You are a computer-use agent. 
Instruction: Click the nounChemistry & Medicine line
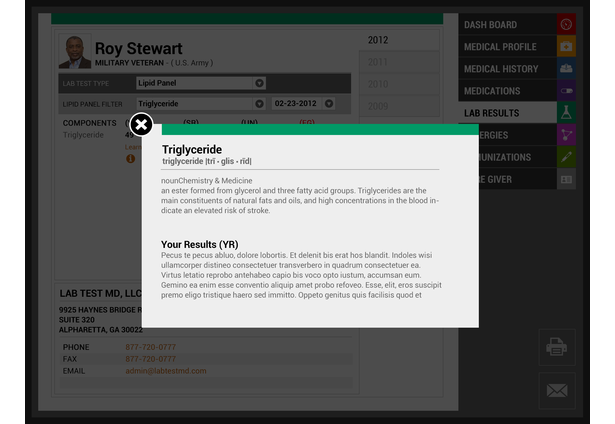(206, 181)
